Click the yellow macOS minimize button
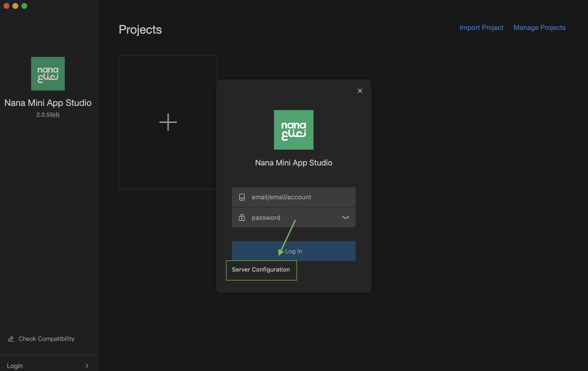Screen dimensions: 588x371 point(15,6)
